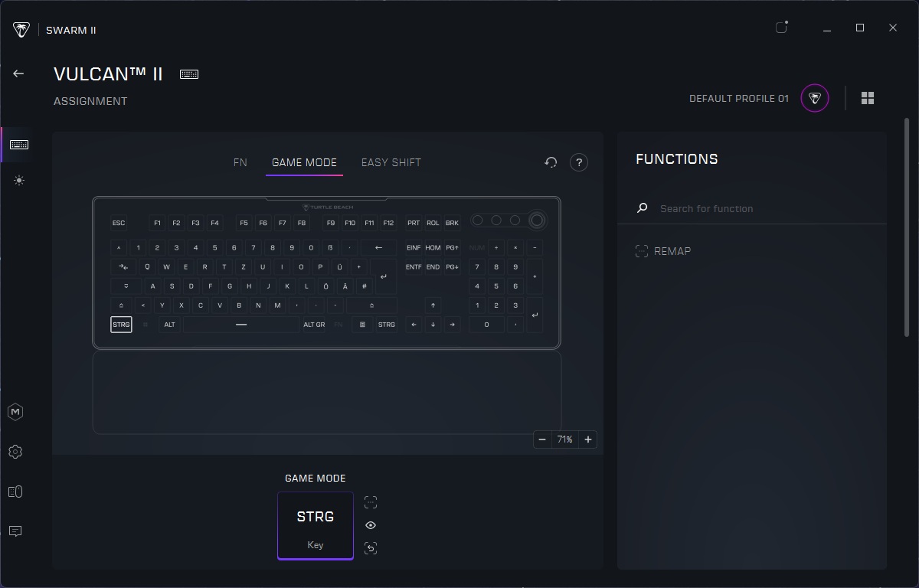Open the EASY SHIFT tab

pos(391,162)
